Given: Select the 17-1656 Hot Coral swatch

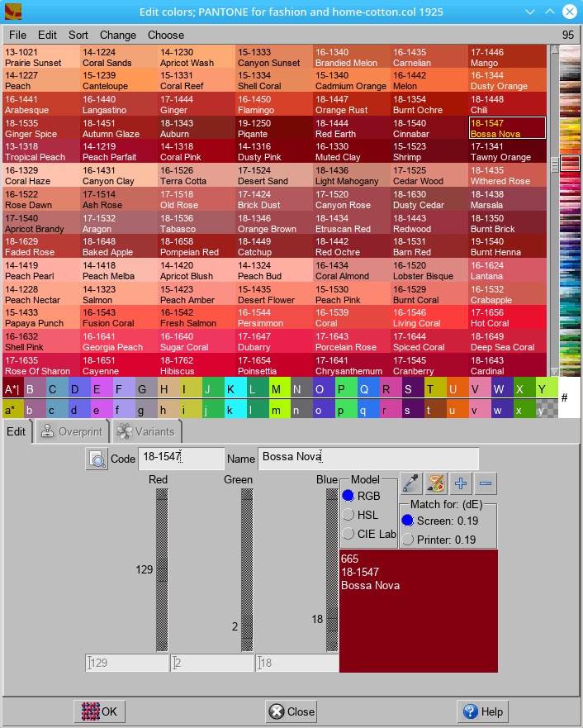Looking at the screenshot, I should point(507,317).
